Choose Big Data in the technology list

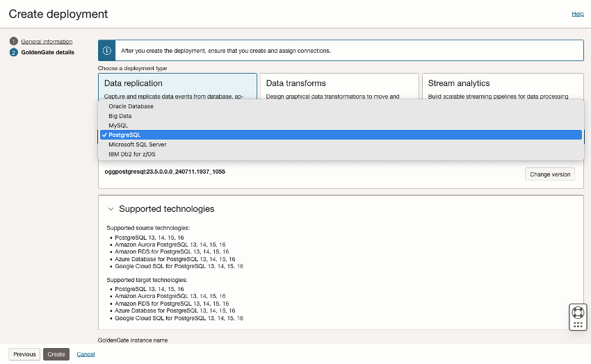point(120,116)
